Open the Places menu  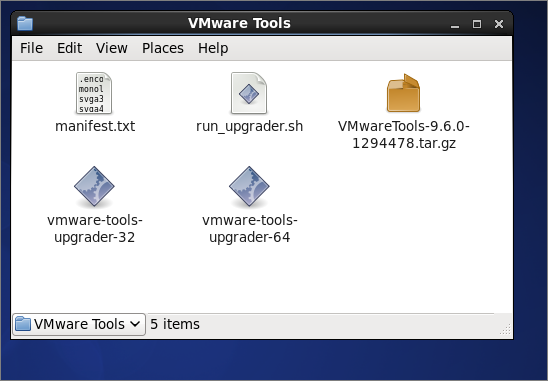pos(163,48)
